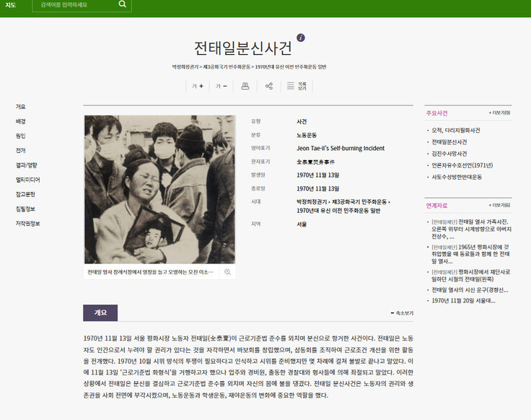Screen dimensions: 531x420
Task: Select 멀티미디어 in the left navigation
Action: tap(27, 180)
